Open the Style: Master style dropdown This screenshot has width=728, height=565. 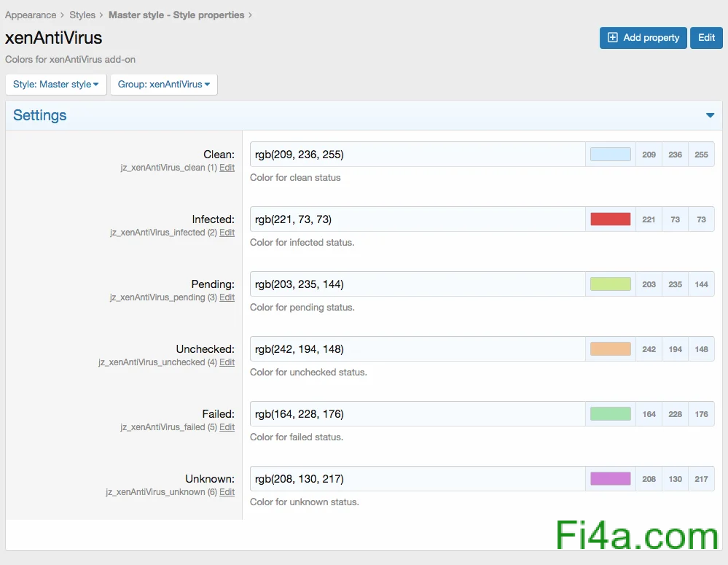[56, 85]
